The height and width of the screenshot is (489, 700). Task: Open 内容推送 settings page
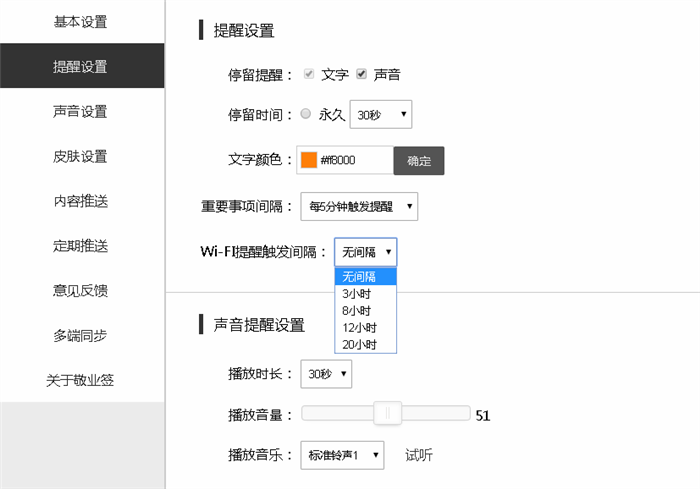[82, 201]
